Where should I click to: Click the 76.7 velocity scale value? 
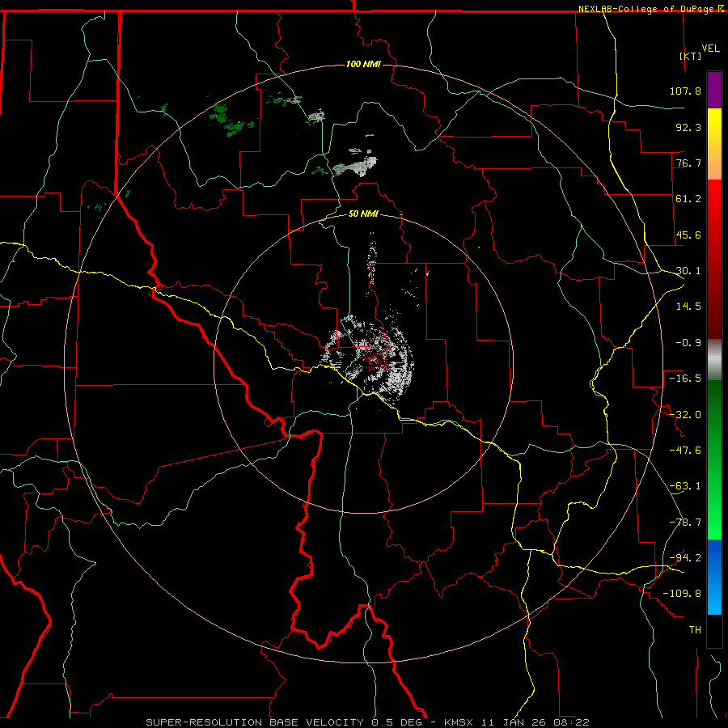688,163
